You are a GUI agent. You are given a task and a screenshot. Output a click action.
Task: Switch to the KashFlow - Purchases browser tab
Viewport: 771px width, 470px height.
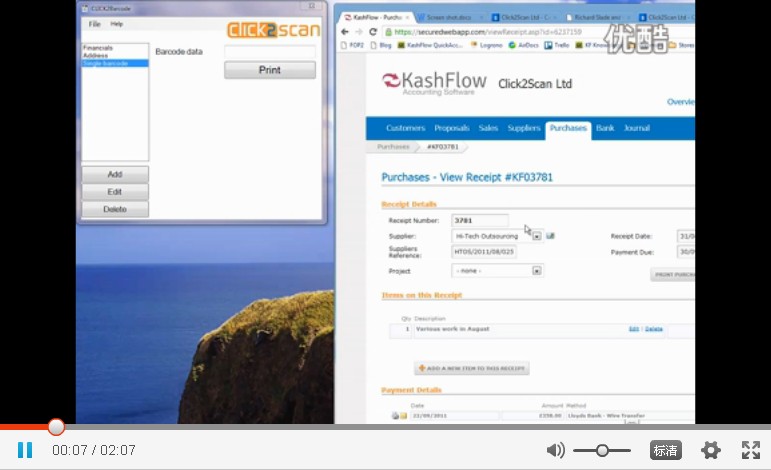[x=376, y=17]
